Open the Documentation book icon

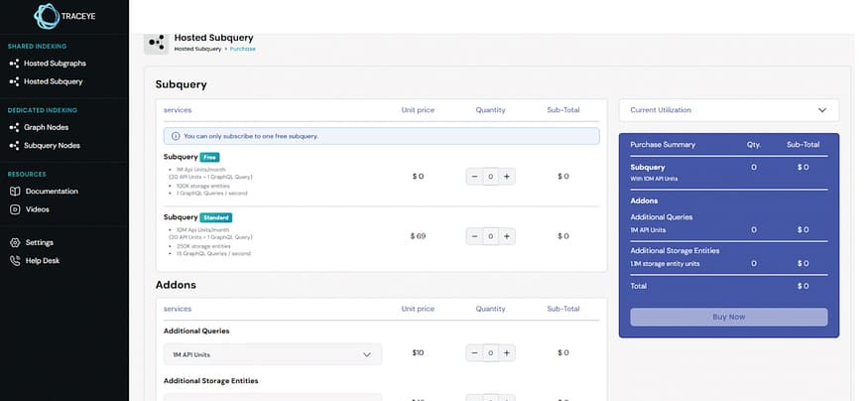15,192
